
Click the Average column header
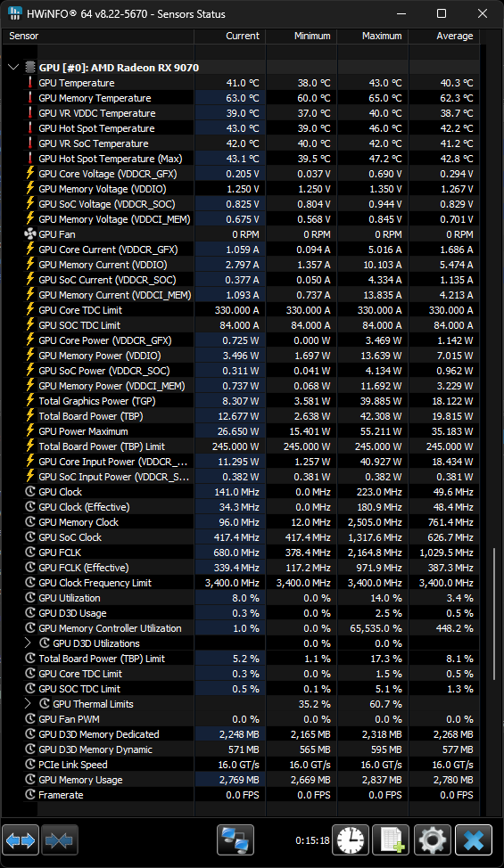[x=444, y=36]
